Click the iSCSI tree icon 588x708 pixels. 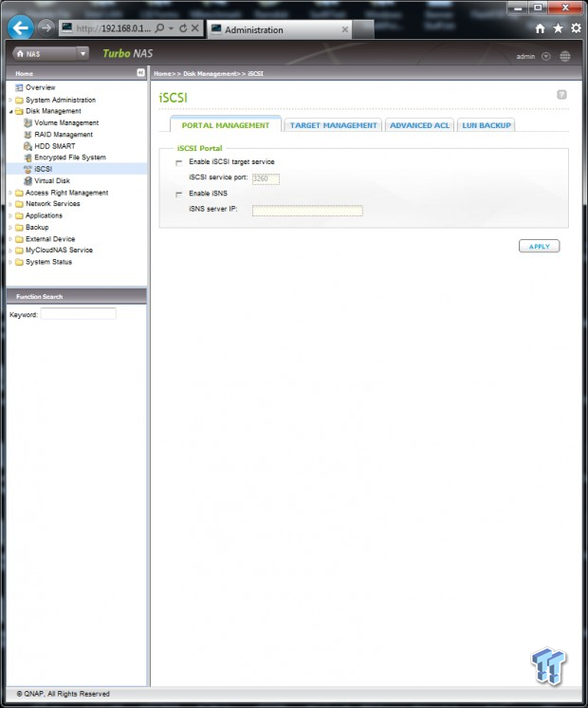(x=28, y=169)
